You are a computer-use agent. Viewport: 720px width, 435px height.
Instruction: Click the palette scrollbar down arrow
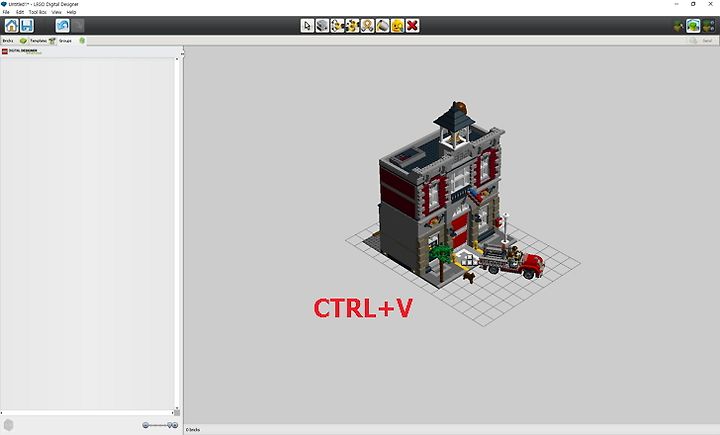tap(177, 408)
